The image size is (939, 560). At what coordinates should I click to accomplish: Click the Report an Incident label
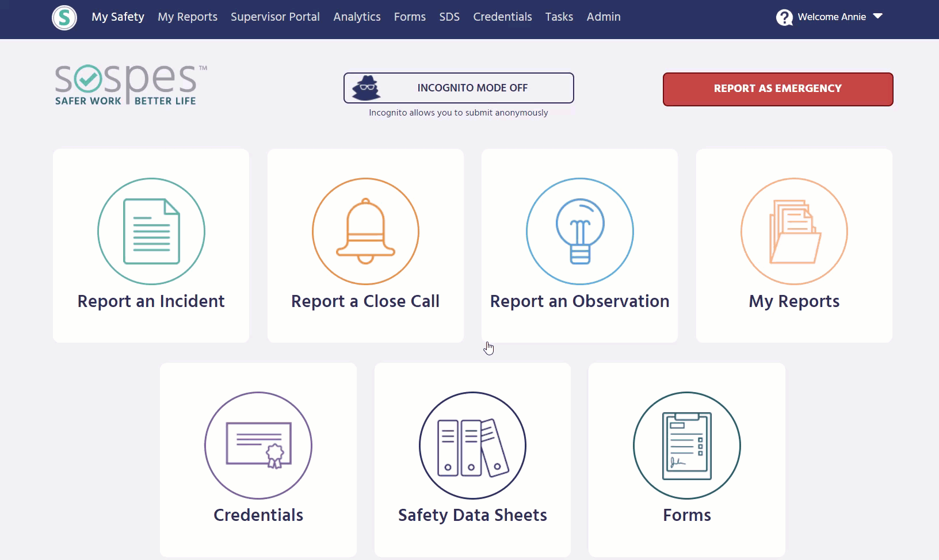click(x=151, y=301)
